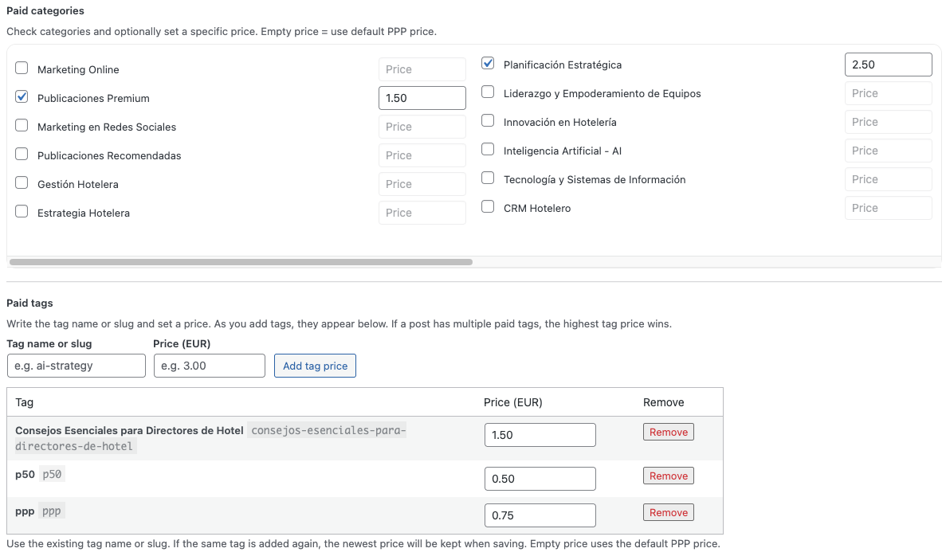Viewport: 946px width, 560px height.
Task: Enable Estrategia Hotelera
Action: click(x=22, y=212)
